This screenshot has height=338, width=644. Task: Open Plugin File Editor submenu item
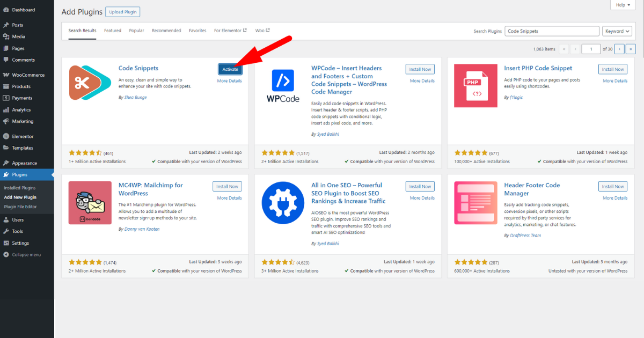(x=20, y=207)
